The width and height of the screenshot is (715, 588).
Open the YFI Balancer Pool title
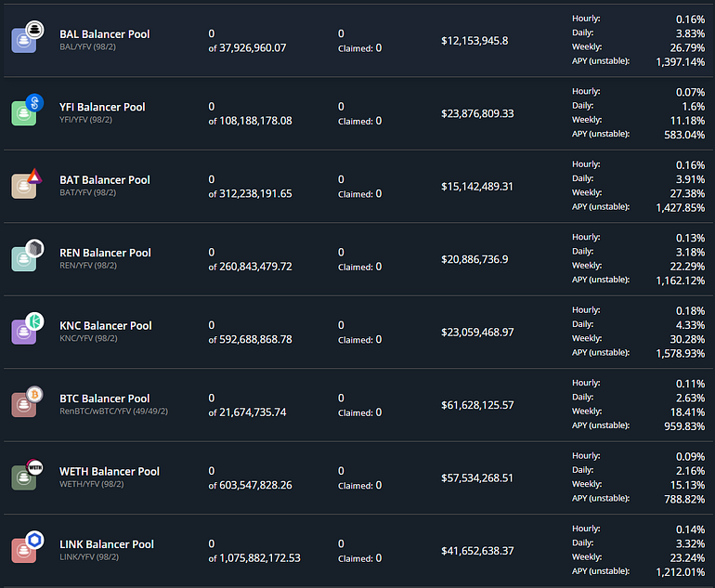pyautogui.click(x=102, y=107)
